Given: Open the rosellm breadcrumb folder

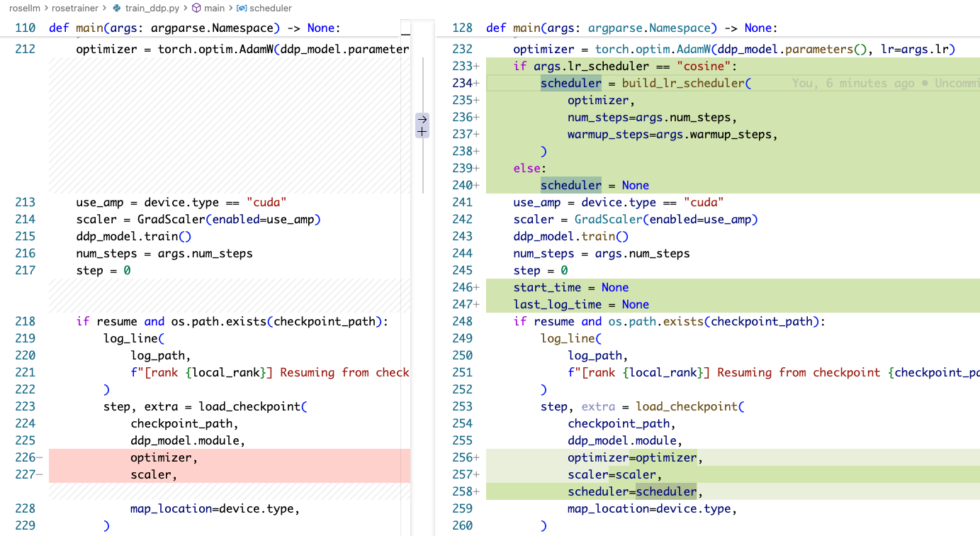Looking at the screenshot, I should [x=25, y=9].
